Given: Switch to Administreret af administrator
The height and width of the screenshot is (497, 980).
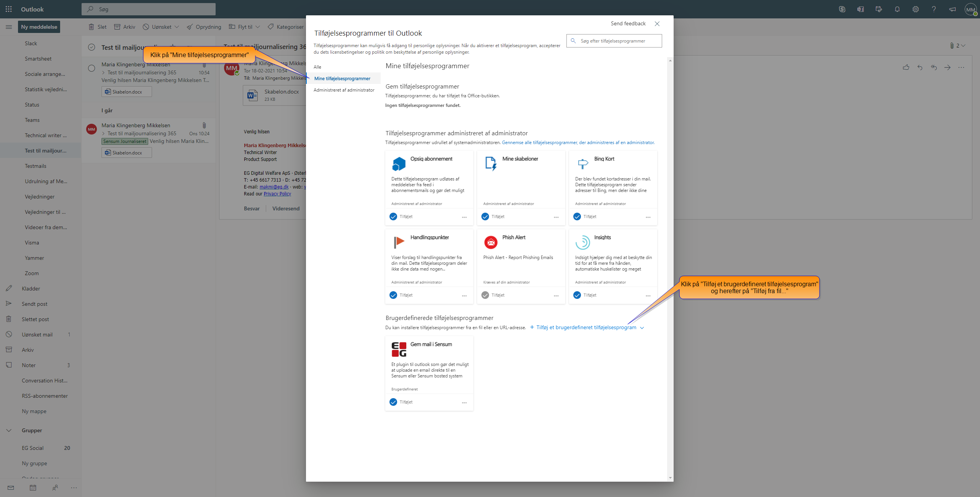Looking at the screenshot, I should click(344, 90).
